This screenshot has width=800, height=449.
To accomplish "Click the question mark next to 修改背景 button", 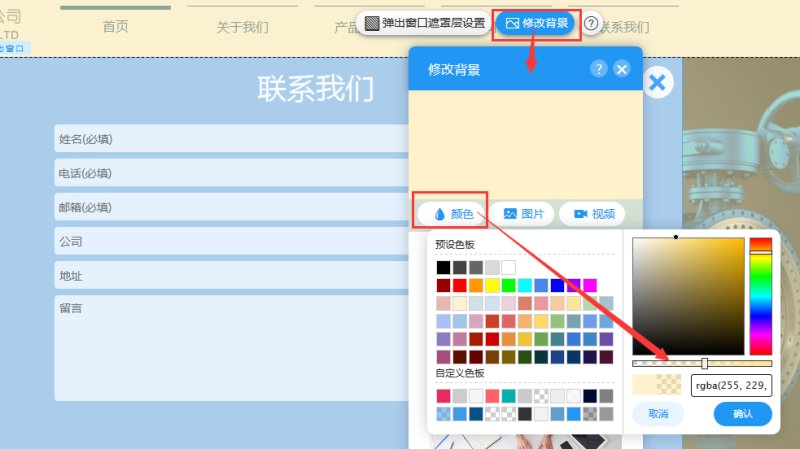I will click(592, 23).
